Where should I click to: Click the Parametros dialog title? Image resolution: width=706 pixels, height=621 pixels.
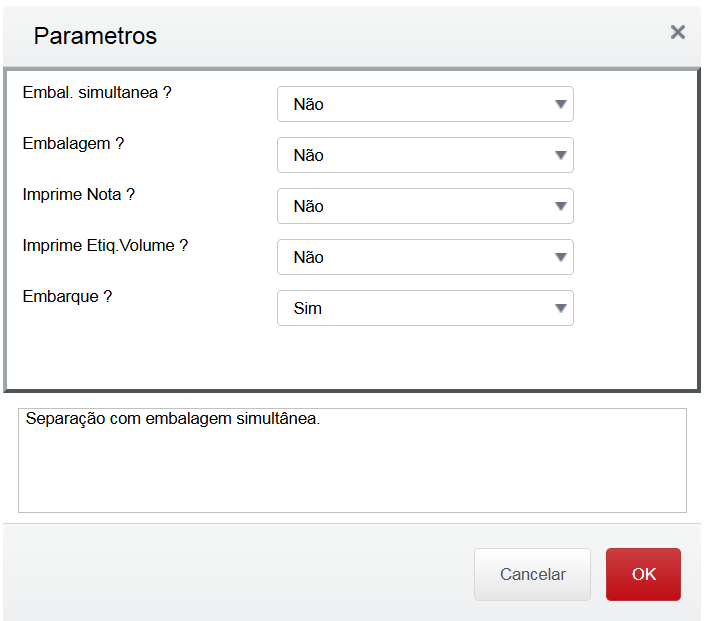tap(95, 36)
